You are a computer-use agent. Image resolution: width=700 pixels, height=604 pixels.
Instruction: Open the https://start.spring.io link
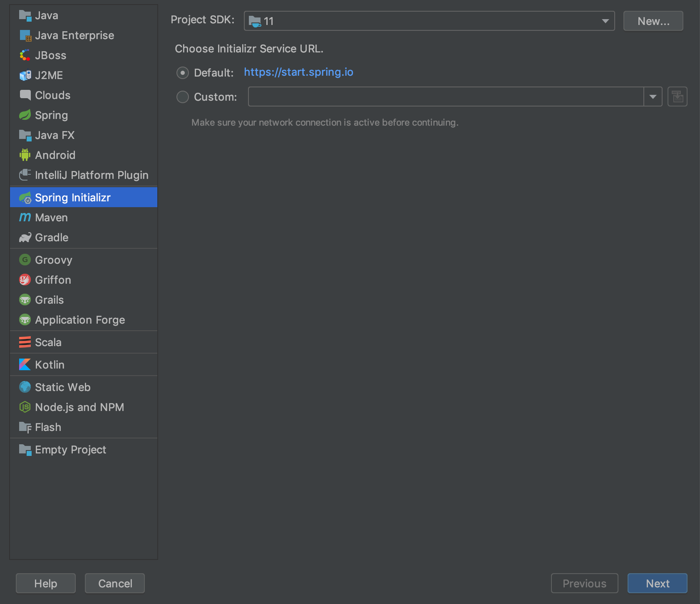click(x=298, y=72)
